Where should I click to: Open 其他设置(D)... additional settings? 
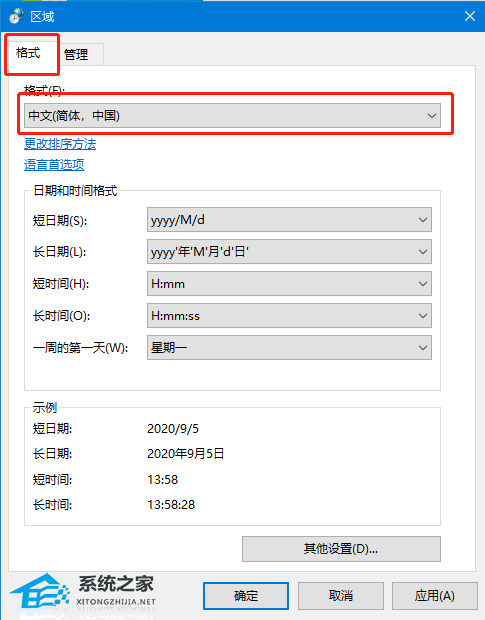[342, 549]
